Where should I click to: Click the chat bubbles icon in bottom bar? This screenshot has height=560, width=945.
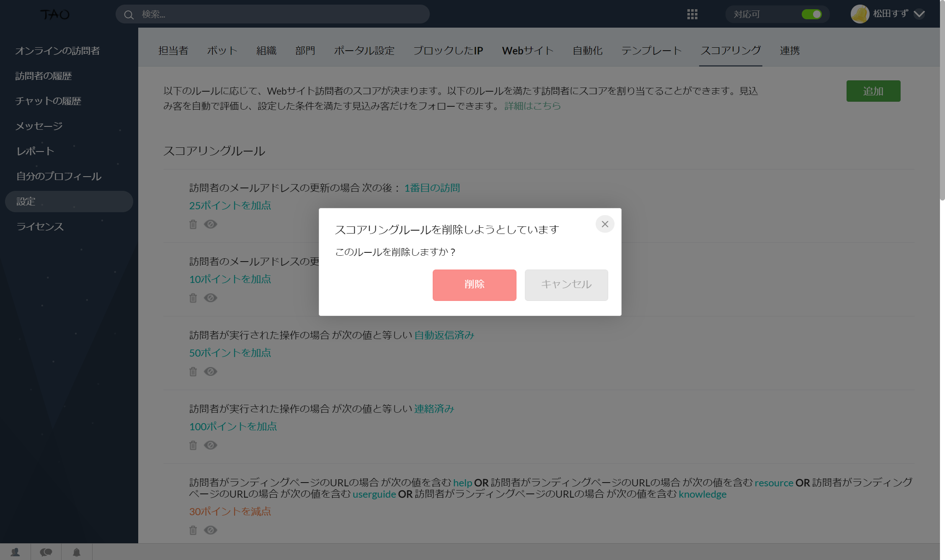click(46, 552)
